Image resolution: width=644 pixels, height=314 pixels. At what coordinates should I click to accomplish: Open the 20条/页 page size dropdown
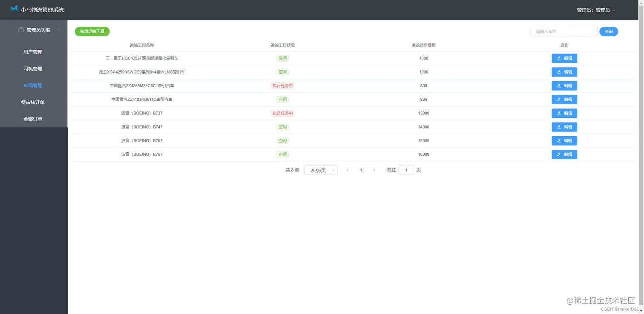click(x=321, y=170)
